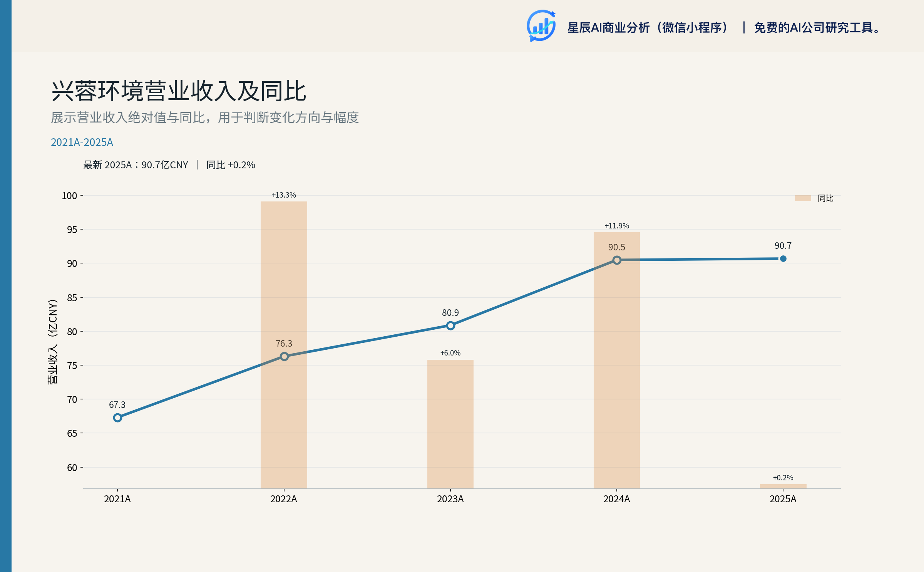Click the filled 2025A data point
This screenshot has height=572, width=924.
(783, 258)
